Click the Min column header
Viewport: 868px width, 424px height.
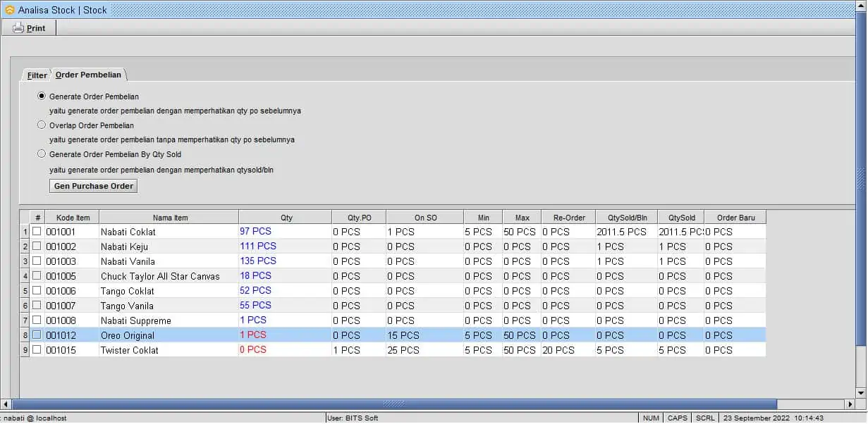pos(483,218)
